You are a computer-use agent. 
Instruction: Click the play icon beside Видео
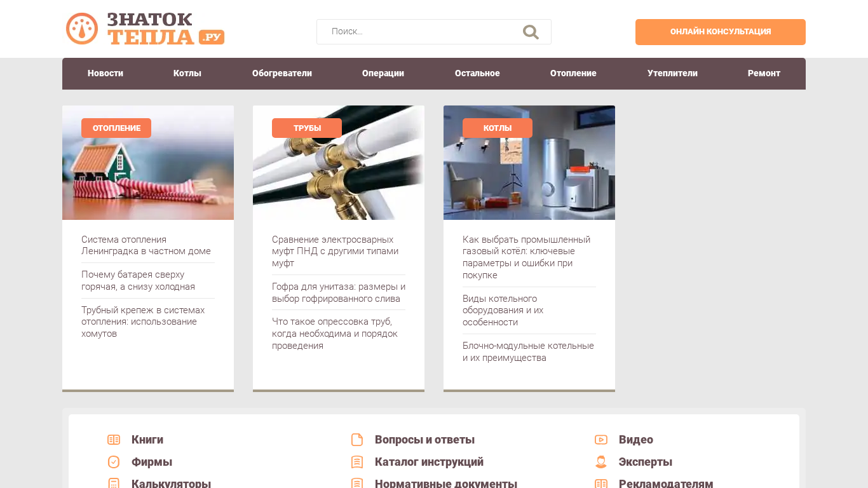pos(601,440)
